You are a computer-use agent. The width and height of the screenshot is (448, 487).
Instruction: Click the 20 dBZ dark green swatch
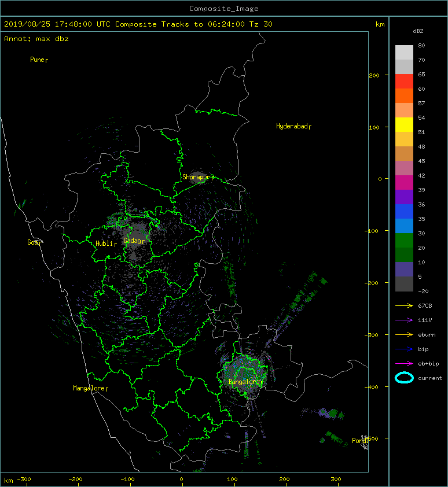click(404, 254)
